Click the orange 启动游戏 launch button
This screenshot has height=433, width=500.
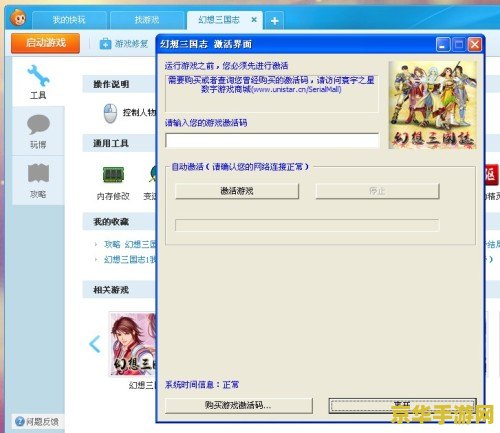45,43
